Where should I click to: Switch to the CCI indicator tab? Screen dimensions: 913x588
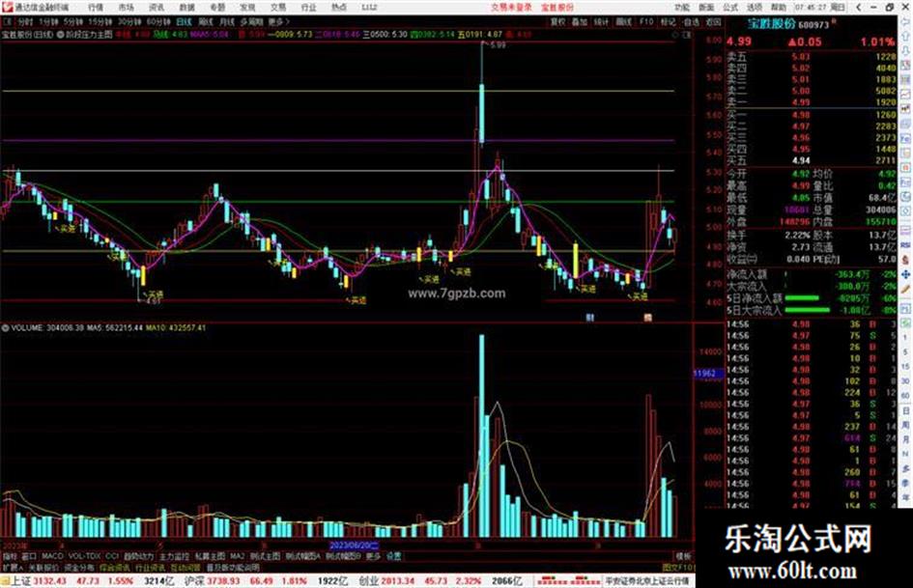click(112, 556)
